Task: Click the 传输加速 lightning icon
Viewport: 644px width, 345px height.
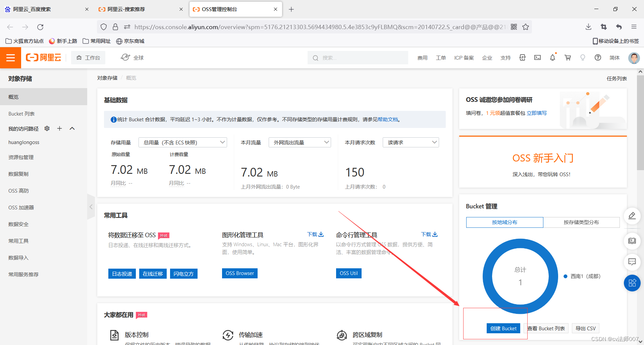Action: (x=228, y=335)
